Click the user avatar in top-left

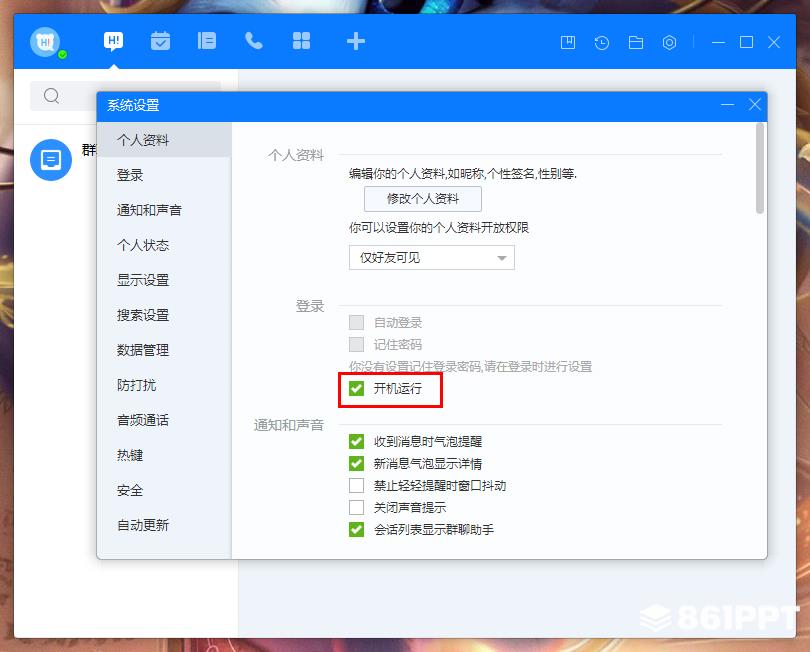46,42
